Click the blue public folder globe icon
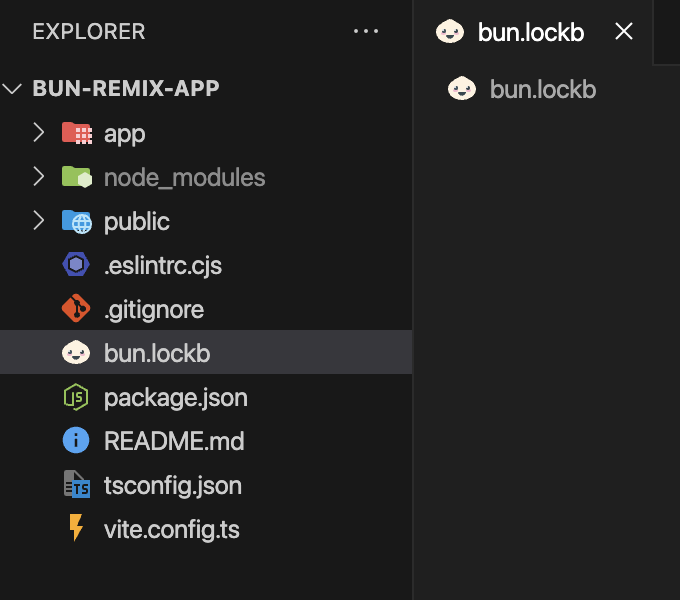 pos(77,222)
